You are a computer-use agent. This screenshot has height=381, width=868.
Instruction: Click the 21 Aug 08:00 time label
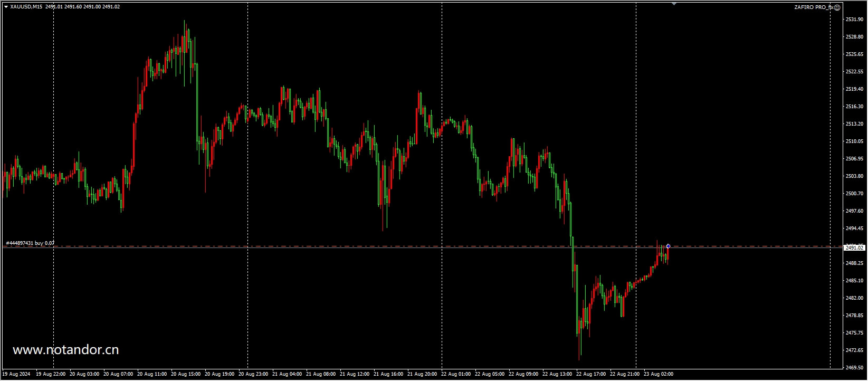pos(321,374)
